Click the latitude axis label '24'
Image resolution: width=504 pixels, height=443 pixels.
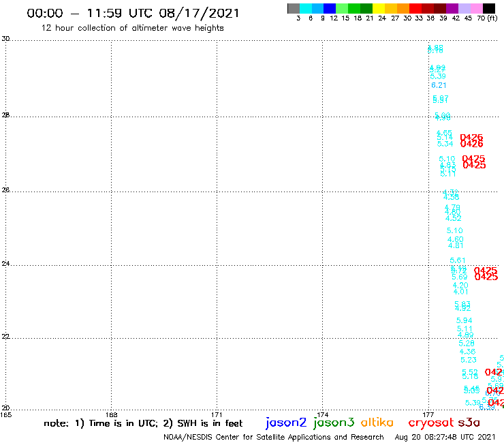pos(5,264)
